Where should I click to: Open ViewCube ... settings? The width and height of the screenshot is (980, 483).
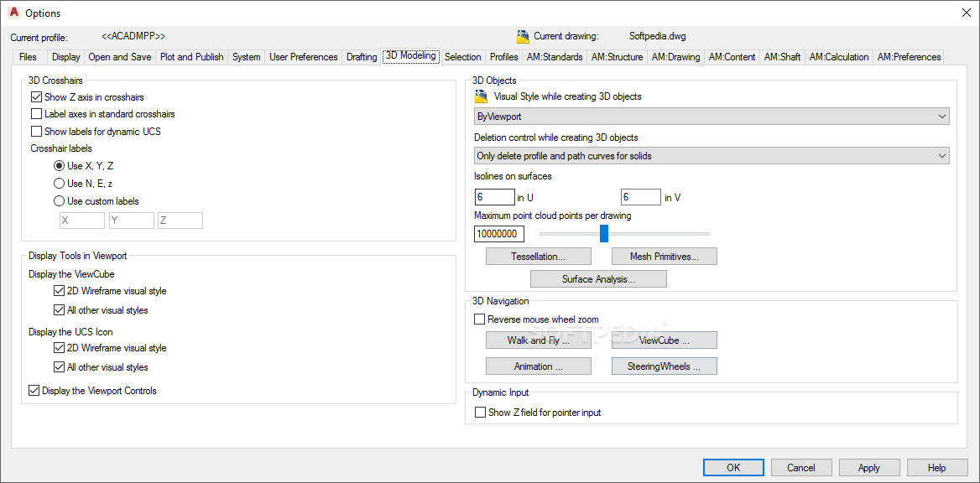[x=665, y=340]
